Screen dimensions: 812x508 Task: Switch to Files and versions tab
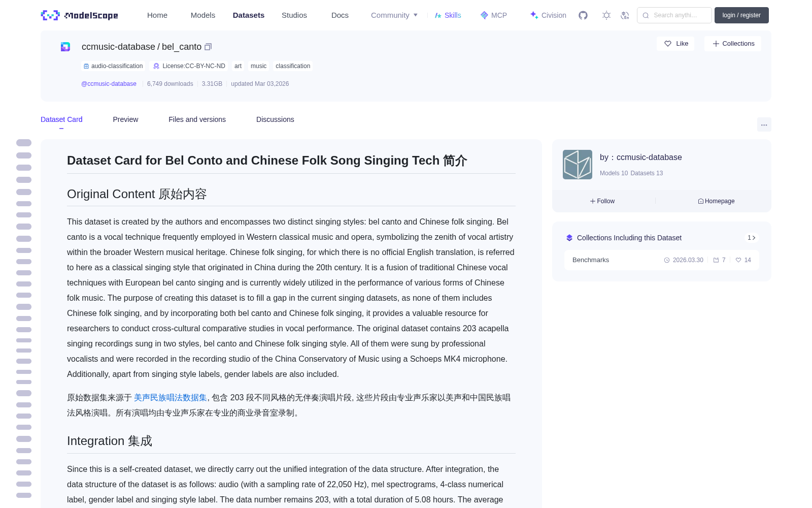click(197, 119)
